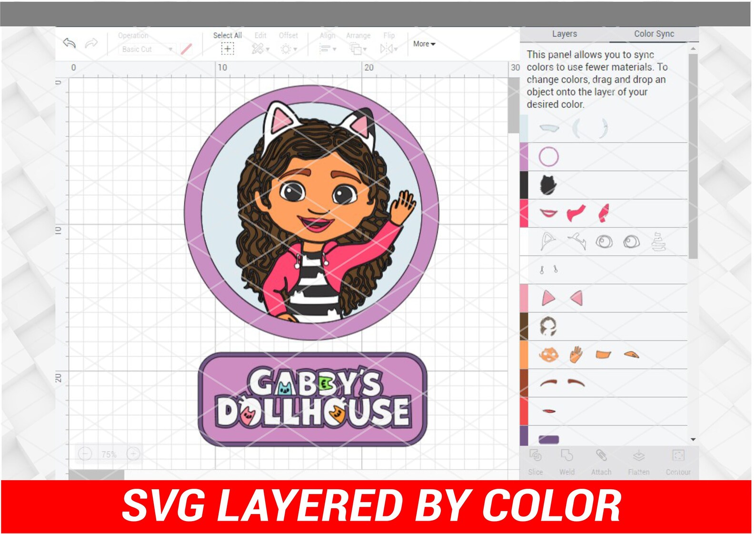The image size is (756, 534).
Task: Click the orange face layer thumbnail
Action: click(548, 355)
